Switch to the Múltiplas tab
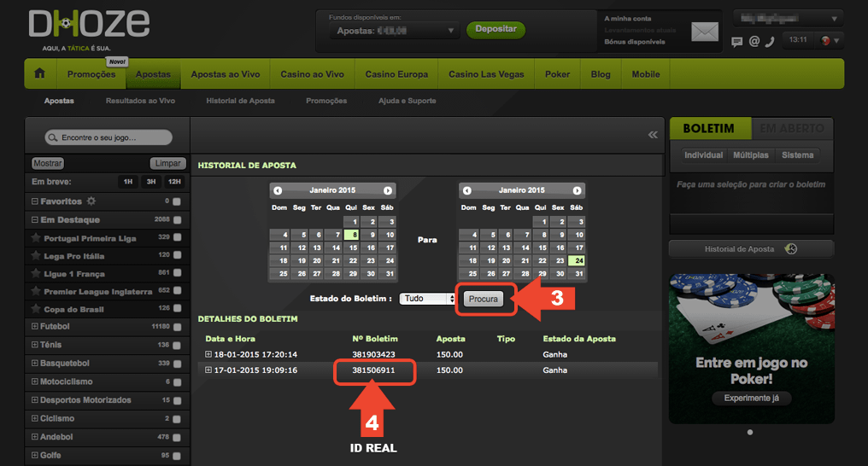 point(750,155)
